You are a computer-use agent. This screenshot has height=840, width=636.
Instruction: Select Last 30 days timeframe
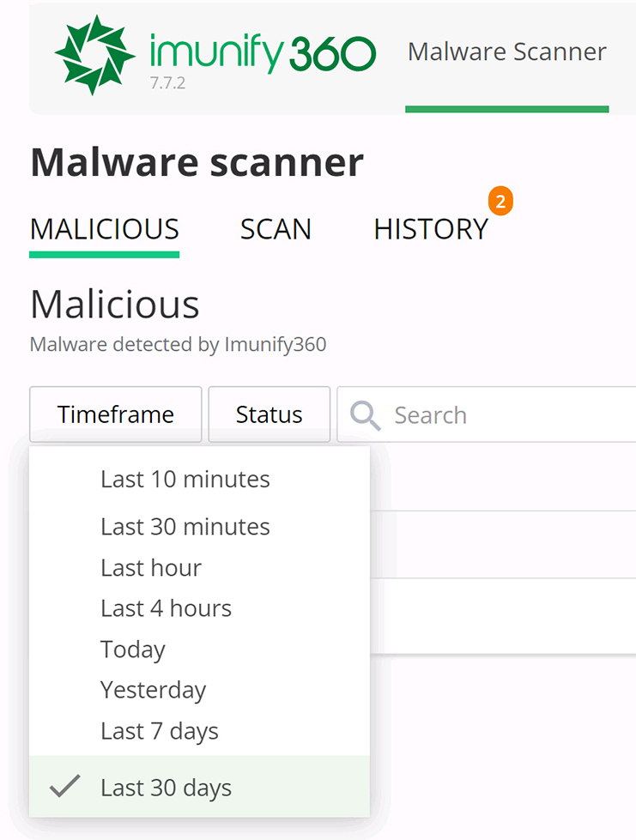199,787
